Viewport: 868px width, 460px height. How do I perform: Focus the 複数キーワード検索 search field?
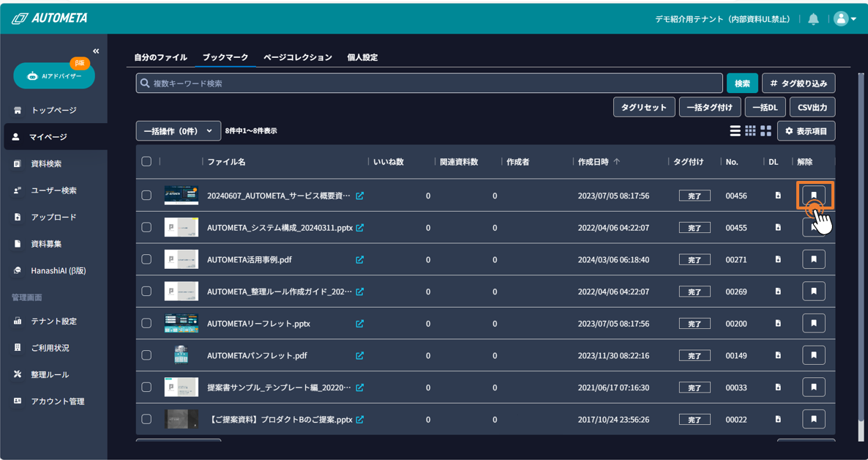point(429,83)
